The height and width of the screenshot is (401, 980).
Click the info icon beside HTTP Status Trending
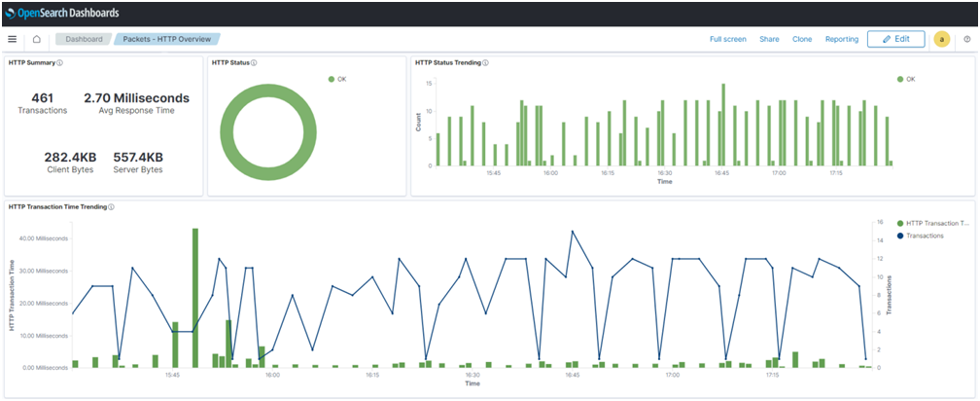(485, 63)
